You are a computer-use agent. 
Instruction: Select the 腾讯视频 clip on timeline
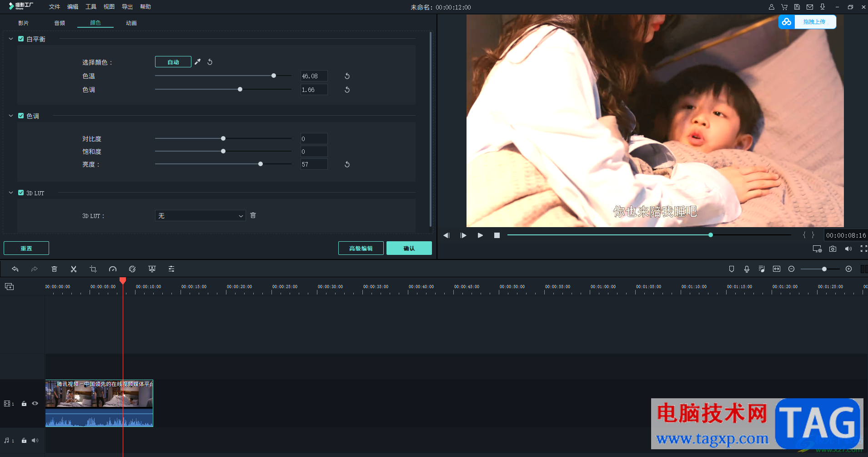click(99, 403)
